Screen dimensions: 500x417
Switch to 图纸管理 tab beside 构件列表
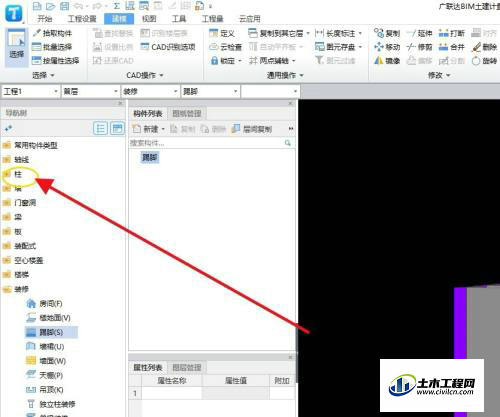point(187,114)
